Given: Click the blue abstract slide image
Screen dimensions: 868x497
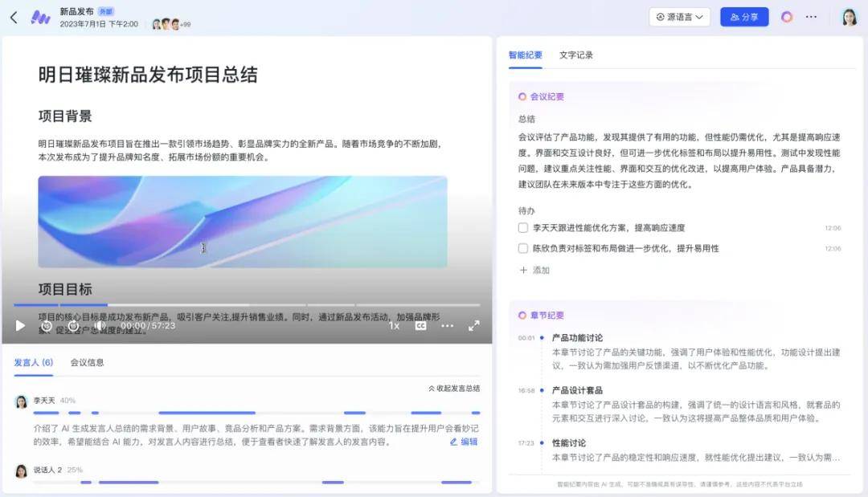Looking at the screenshot, I should point(243,222).
